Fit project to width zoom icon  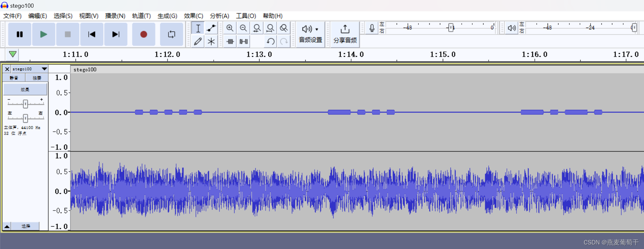(x=270, y=28)
